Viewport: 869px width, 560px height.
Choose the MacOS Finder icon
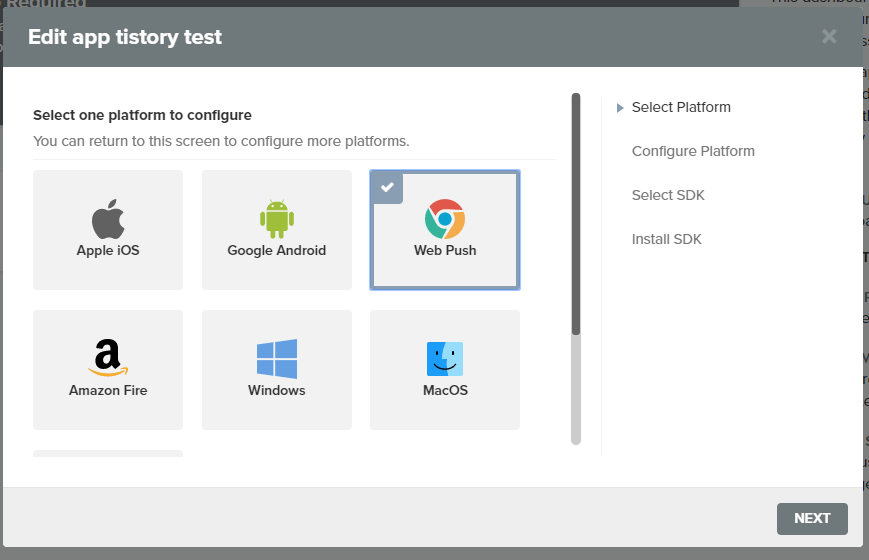(x=445, y=359)
